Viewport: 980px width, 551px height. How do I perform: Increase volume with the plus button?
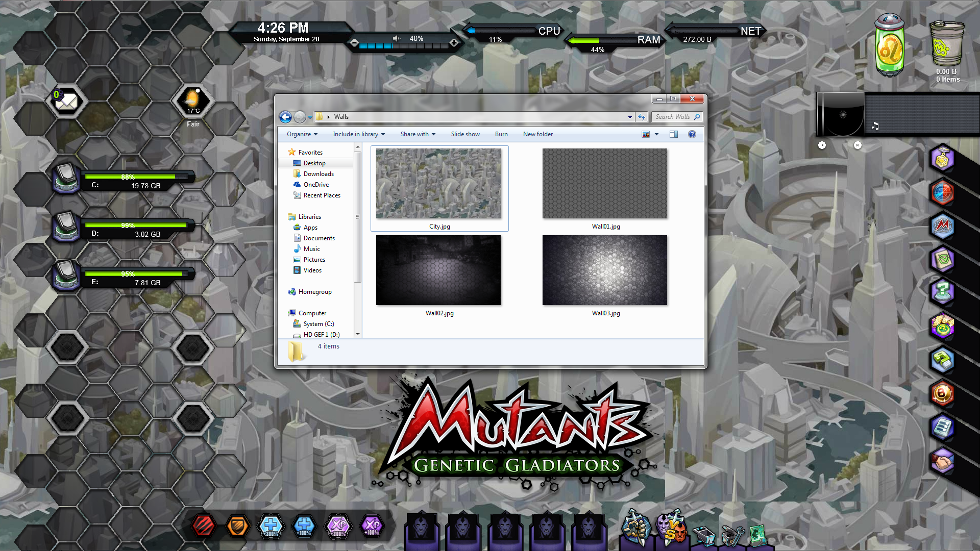(454, 43)
